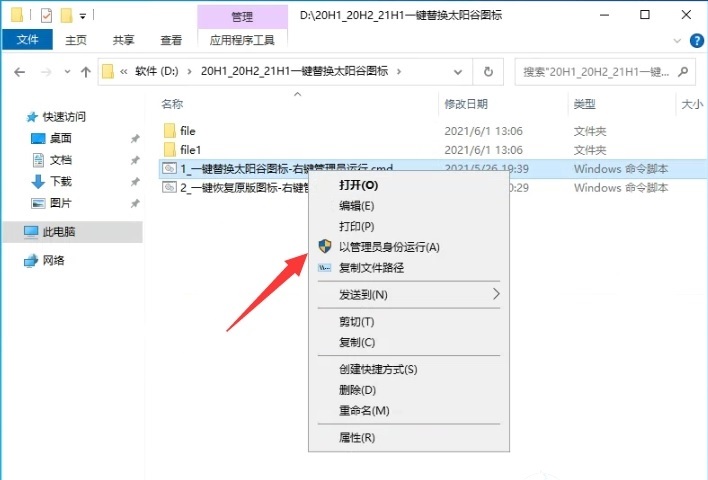
Task: Open Desktop (桌面) in Quick access
Action: coord(61,138)
